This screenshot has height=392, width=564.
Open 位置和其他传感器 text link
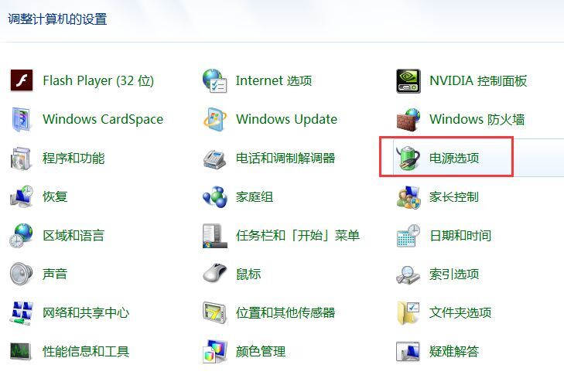285,312
